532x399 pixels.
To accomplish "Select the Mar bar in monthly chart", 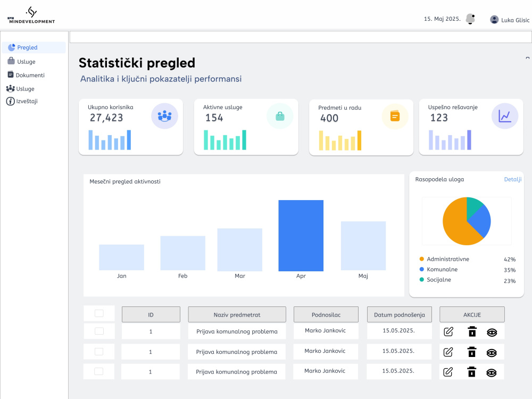I will click(x=240, y=250).
